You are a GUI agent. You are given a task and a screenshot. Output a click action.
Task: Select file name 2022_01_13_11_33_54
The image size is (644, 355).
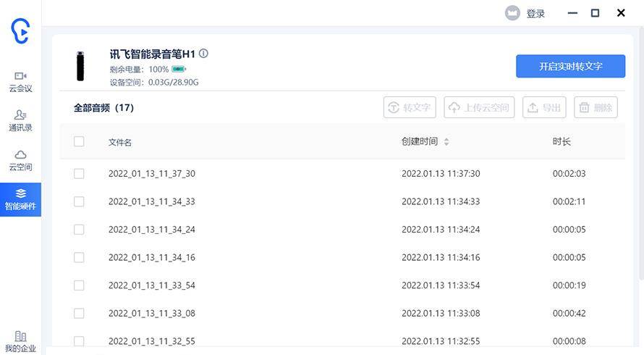152,285
